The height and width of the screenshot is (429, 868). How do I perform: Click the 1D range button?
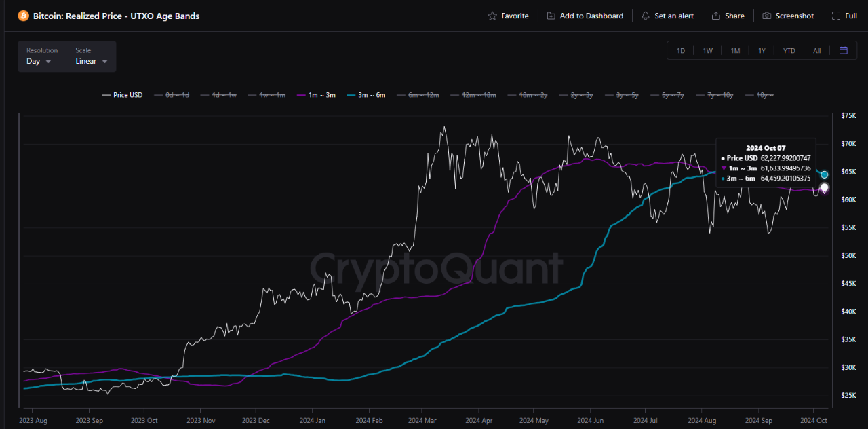[x=680, y=50]
